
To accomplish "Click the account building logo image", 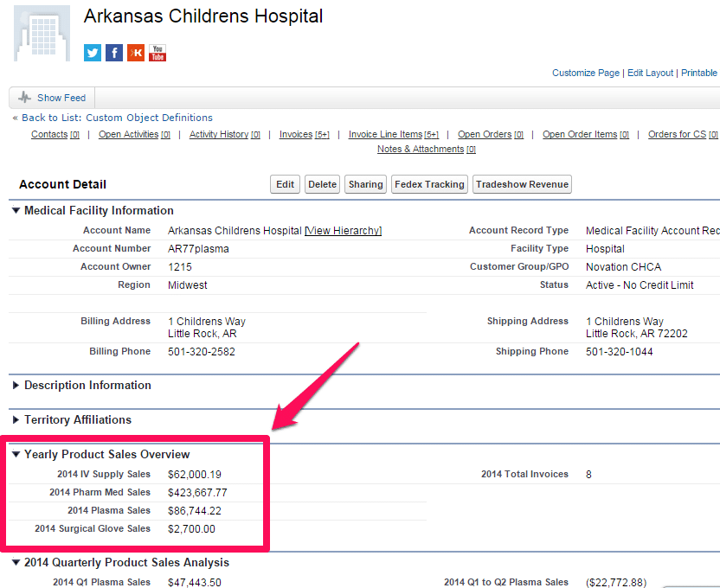I will [42, 33].
